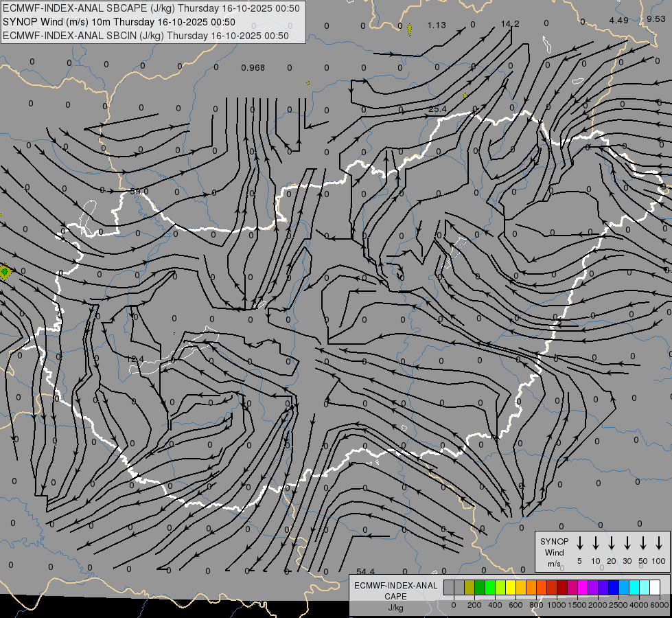Click the SYNOP Wind m/s legend label
Screen dimensions: 672x618
[x=554, y=553]
